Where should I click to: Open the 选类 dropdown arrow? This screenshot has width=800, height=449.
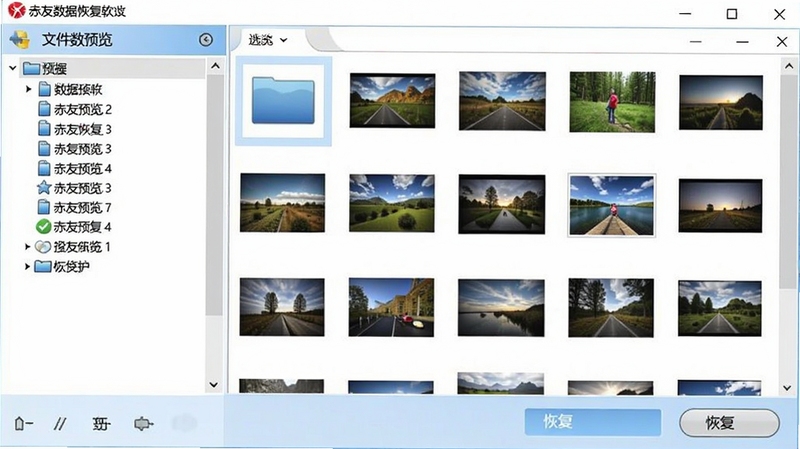(284, 40)
